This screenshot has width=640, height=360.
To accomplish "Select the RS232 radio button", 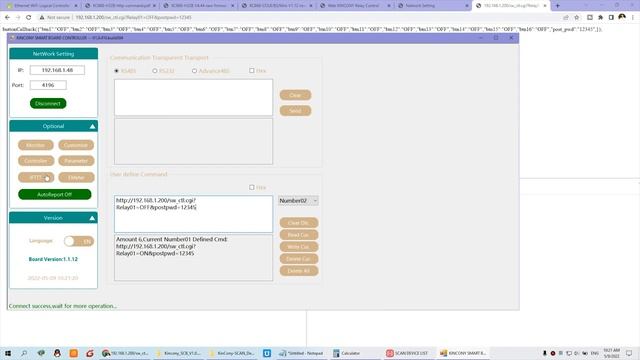I will (x=155, y=71).
